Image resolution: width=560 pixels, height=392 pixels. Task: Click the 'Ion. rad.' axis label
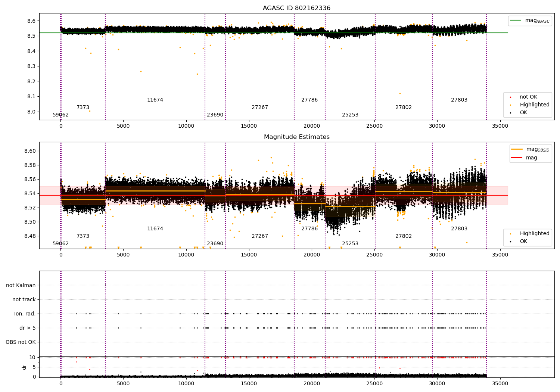click(25, 314)
